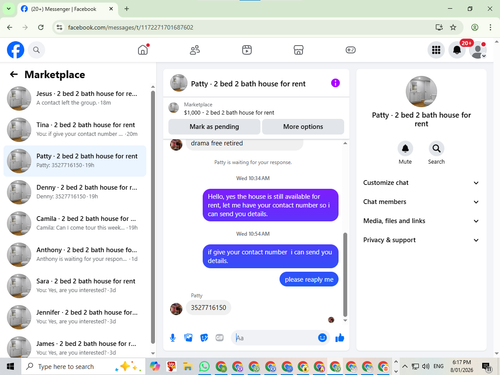This screenshot has width=500, height=375.
Task: Open Copilot icon in the taskbar
Action: click(155, 367)
